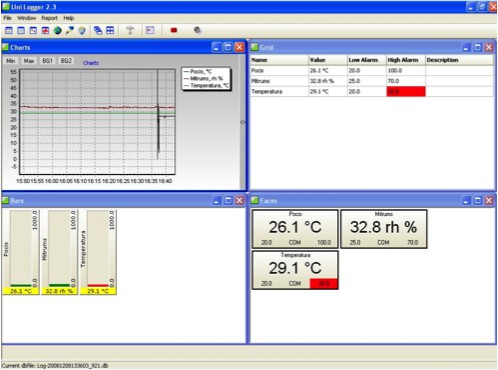The width and height of the screenshot is (498, 370).
Task: Click the recycle bin toolbar icon
Action: tap(82, 31)
